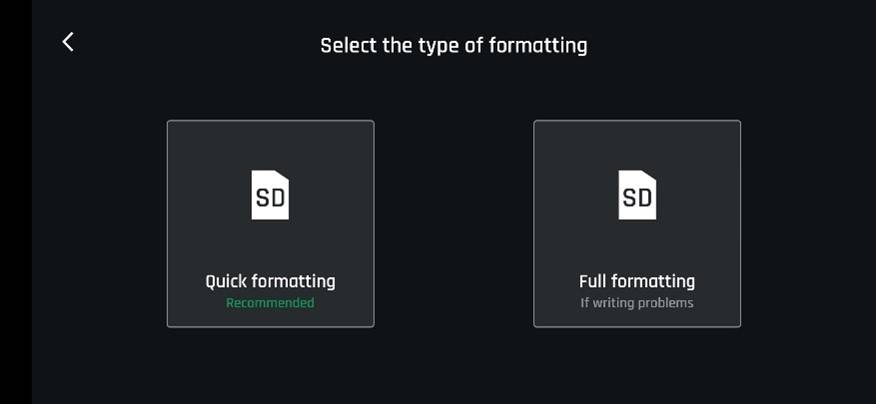Click the SD card icon above Full formatting
Image resolution: width=876 pixels, height=404 pixels.
[x=637, y=195]
